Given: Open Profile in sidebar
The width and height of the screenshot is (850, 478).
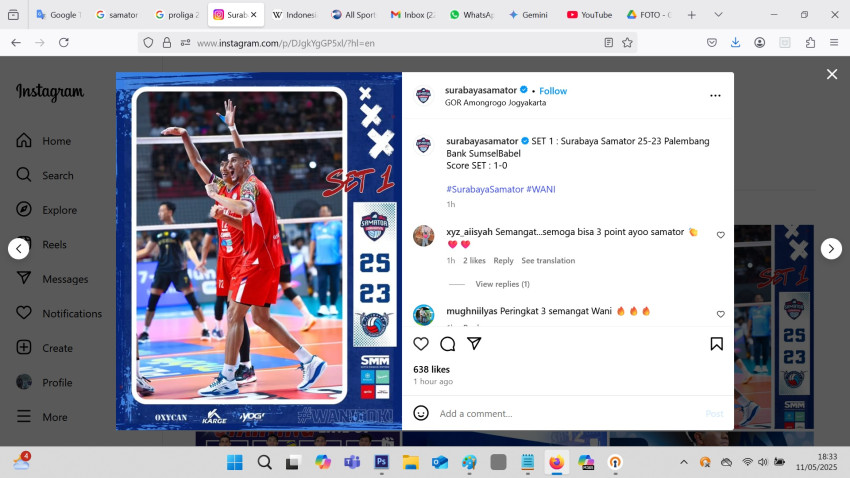Looking at the screenshot, I should tap(44, 383).
